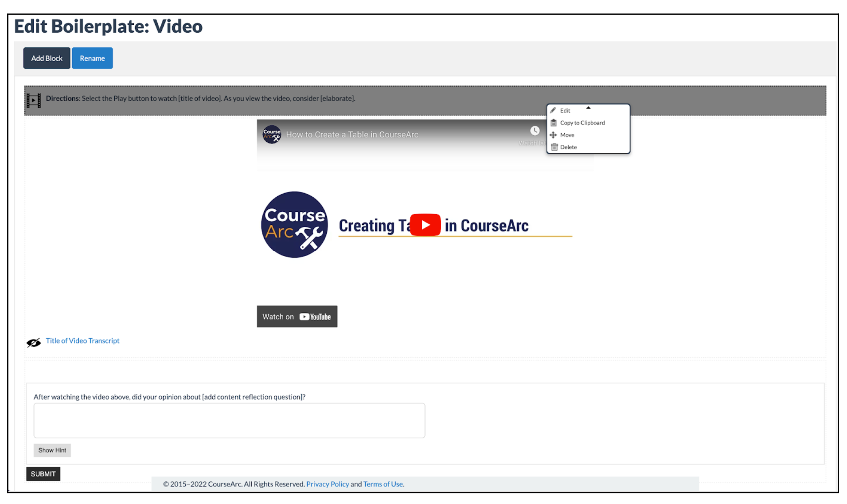Click the pencil Edit icon
Screen dimensions: 847x504
[x=553, y=110]
